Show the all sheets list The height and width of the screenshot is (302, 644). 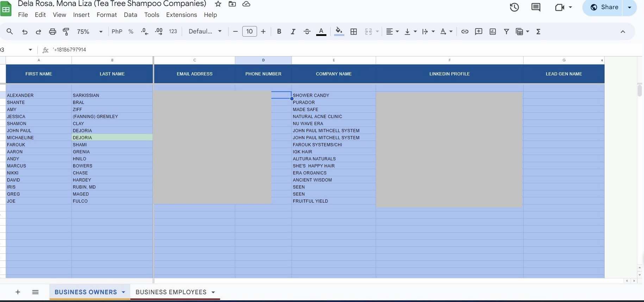35,292
